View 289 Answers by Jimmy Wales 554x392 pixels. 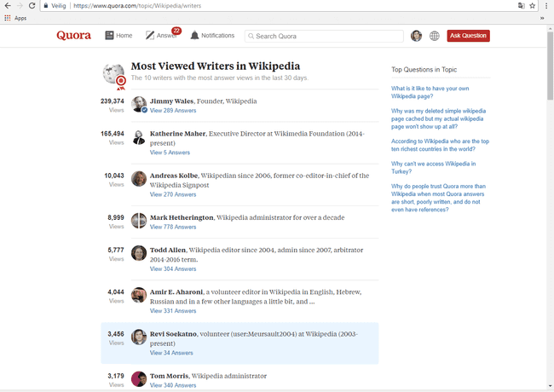pos(173,111)
